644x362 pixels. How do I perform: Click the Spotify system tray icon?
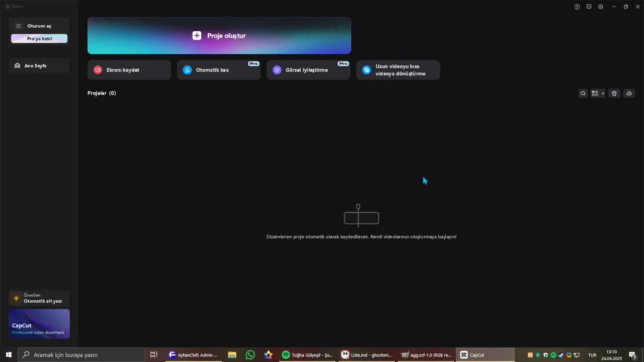[x=553, y=355]
